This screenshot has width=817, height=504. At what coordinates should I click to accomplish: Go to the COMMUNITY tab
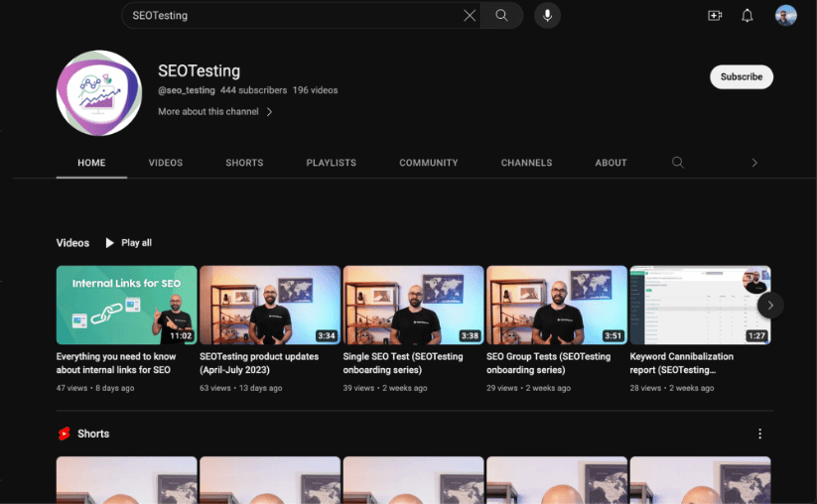[x=429, y=163]
